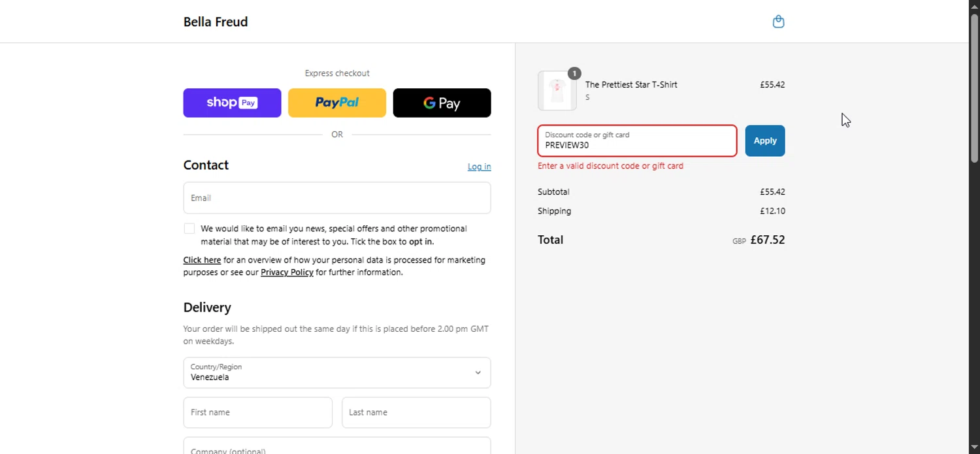Click the Subtotal amount £55.42
Image resolution: width=980 pixels, height=454 pixels.
(x=772, y=192)
